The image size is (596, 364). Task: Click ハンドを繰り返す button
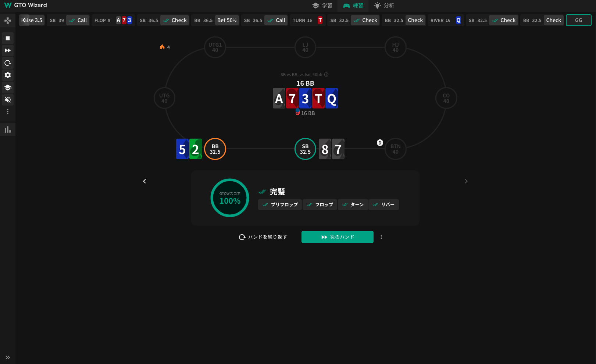pyautogui.click(x=263, y=237)
